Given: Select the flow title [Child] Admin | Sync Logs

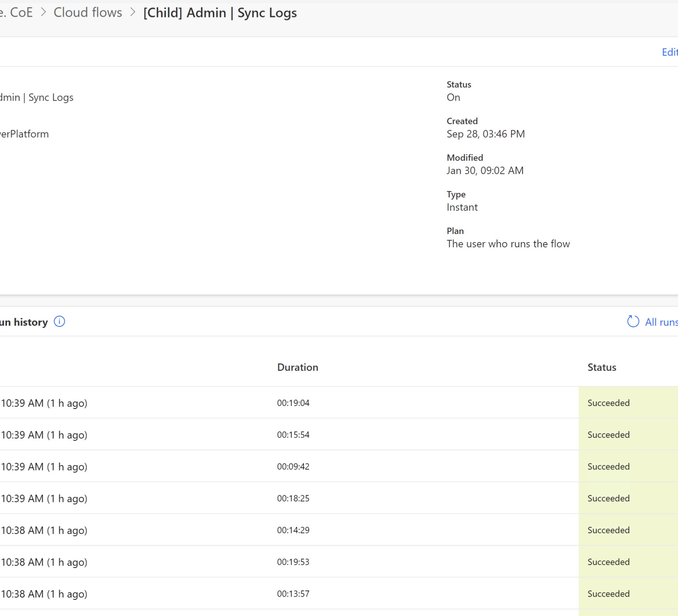Looking at the screenshot, I should click(220, 13).
